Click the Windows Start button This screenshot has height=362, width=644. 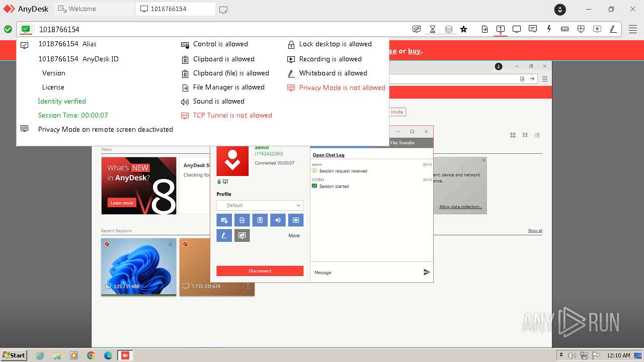pyautogui.click(x=14, y=355)
